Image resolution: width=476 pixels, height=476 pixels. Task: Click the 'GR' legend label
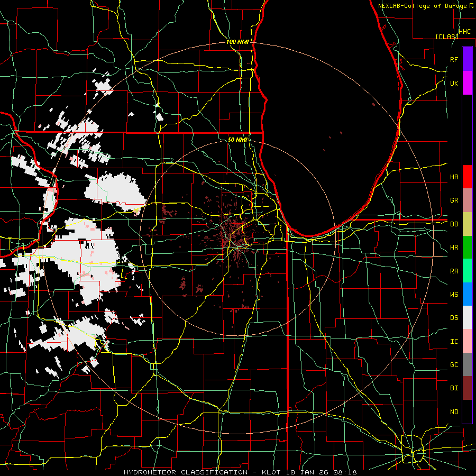click(454, 200)
